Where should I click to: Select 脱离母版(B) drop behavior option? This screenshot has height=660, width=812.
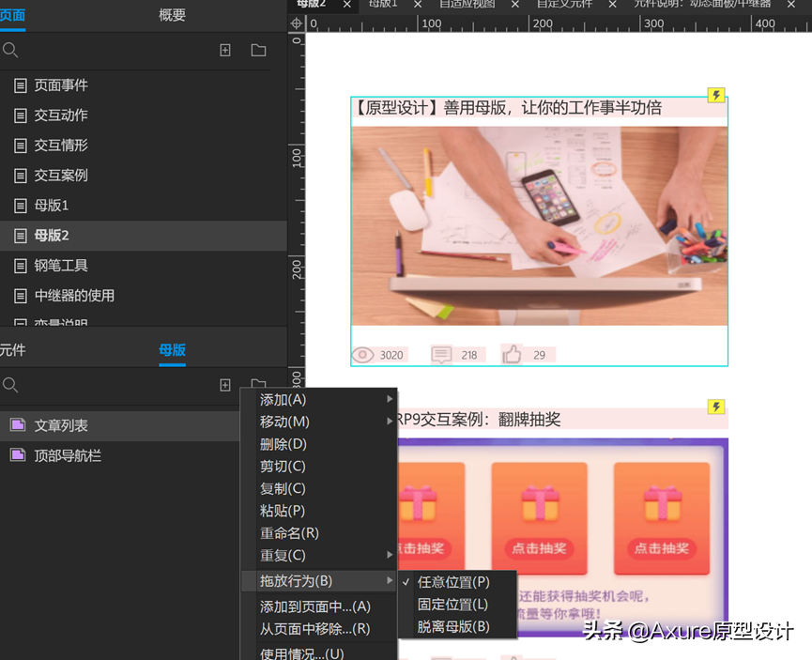458,627
